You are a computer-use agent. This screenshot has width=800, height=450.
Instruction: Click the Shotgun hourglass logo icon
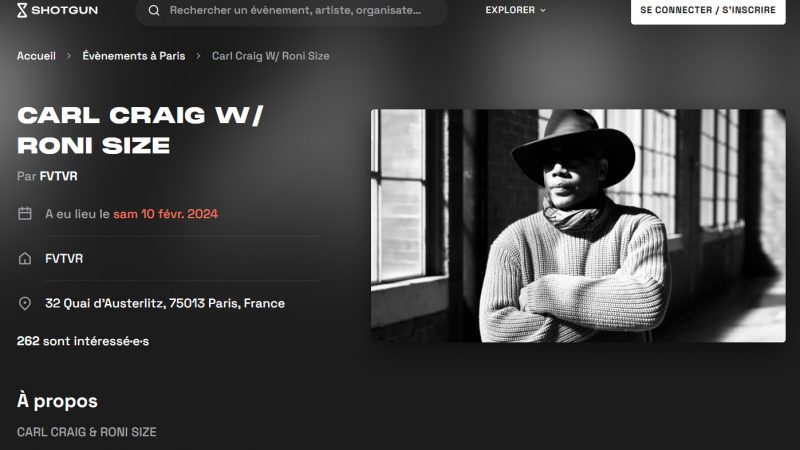[x=22, y=10]
